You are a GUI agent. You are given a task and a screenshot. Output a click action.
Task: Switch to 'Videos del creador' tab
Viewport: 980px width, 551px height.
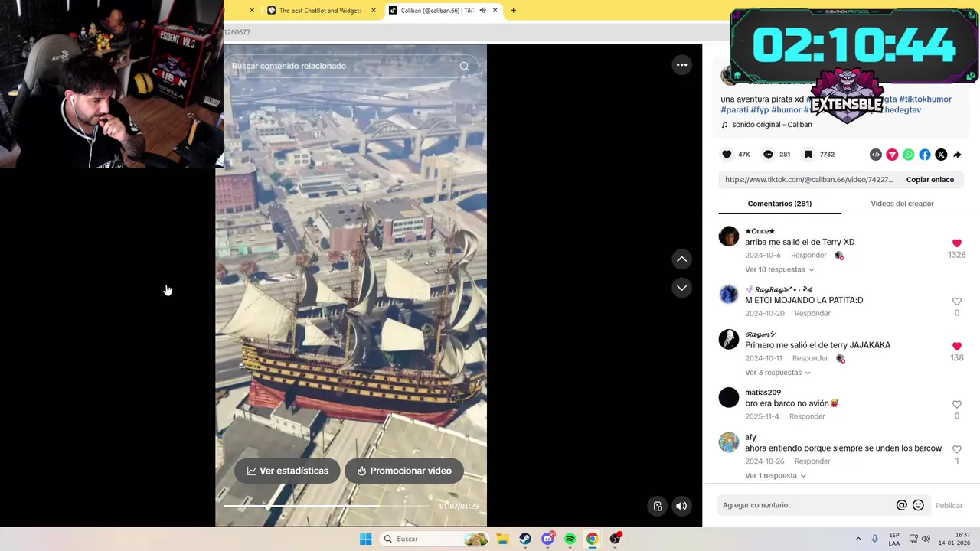click(902, 204)
